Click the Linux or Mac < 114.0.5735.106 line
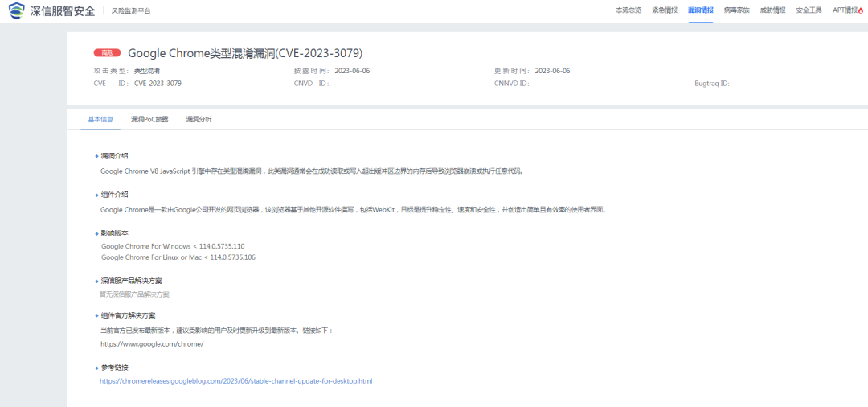868x407 pixels. click(178, 257)
